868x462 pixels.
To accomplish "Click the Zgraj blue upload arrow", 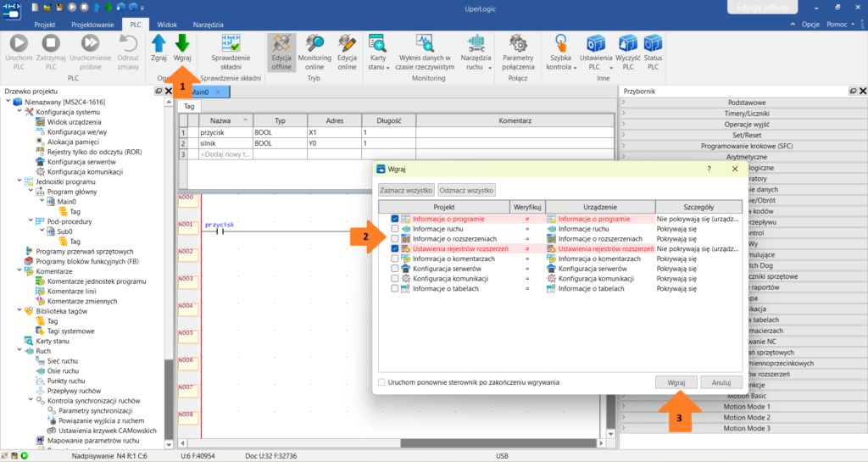I will click(x=159, y=43).
